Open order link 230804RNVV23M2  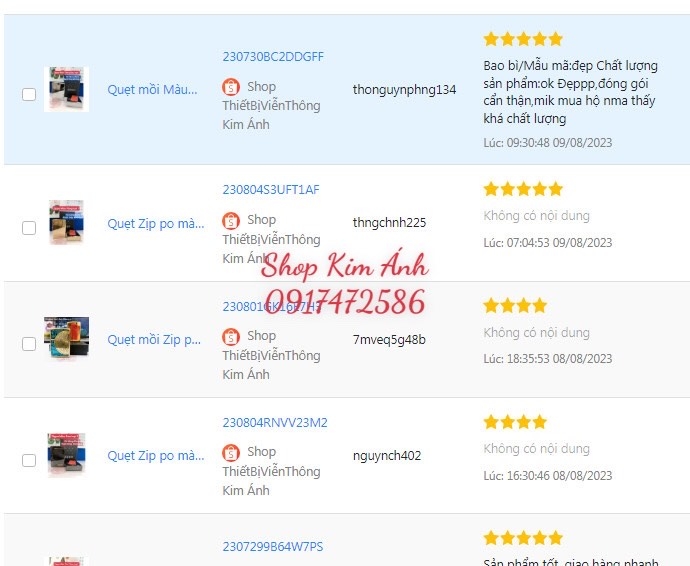coord(275,423)
